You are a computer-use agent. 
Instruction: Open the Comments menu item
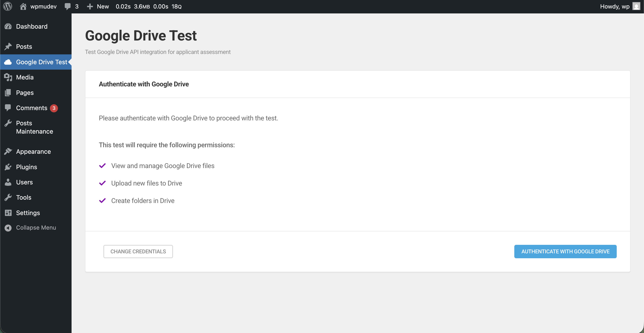click(x=36, y=108)
